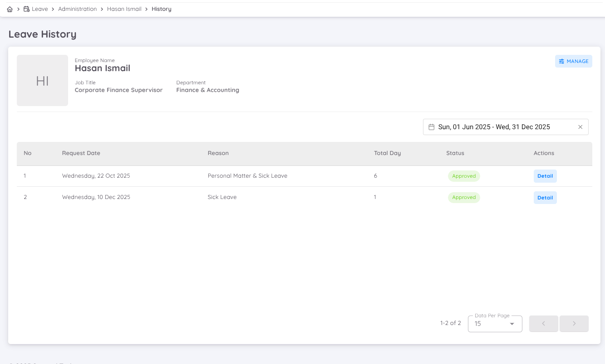
Task: Click the Approved badge for Sick Leave row
Action: click(463, 198)
